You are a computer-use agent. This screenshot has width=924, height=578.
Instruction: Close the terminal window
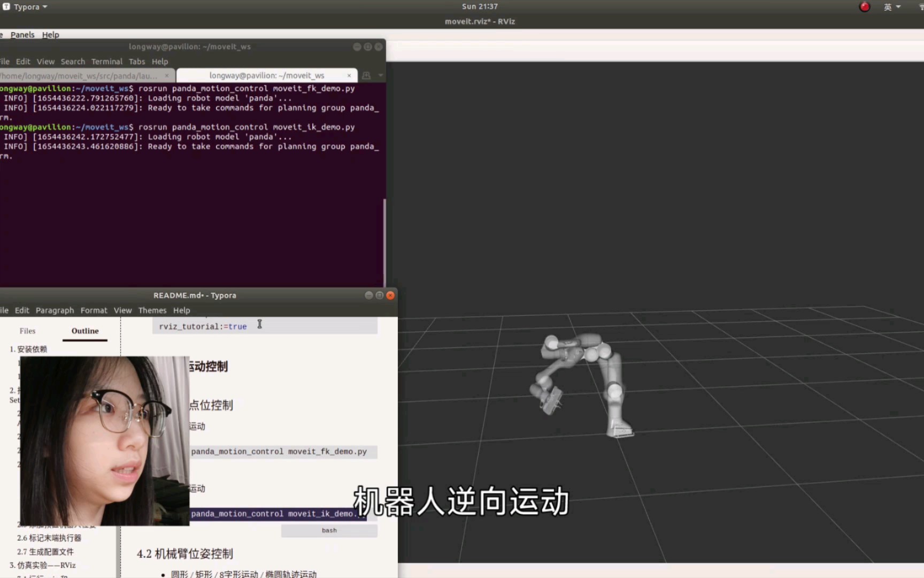[379, 47]
